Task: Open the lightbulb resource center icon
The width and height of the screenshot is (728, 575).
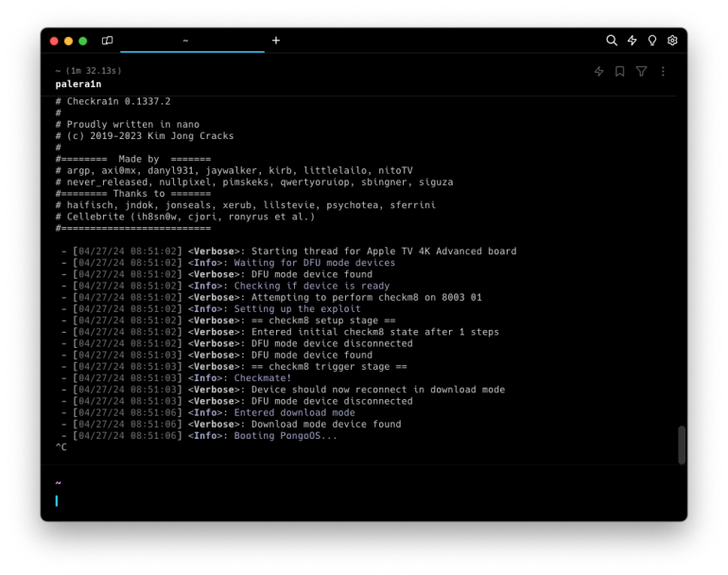Action: coord(651,41)
